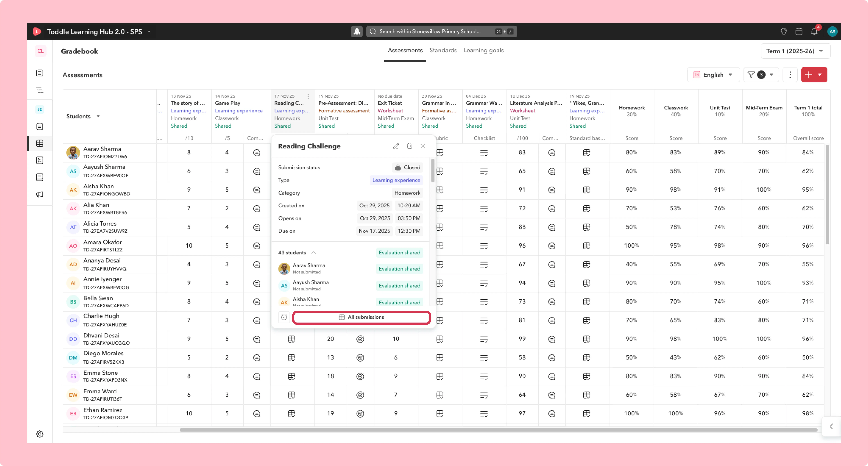Open the three-dot menu on Reading Challenge column
Image resolution: width=868 pixels, height=466 pixels.
pos(308,96)
